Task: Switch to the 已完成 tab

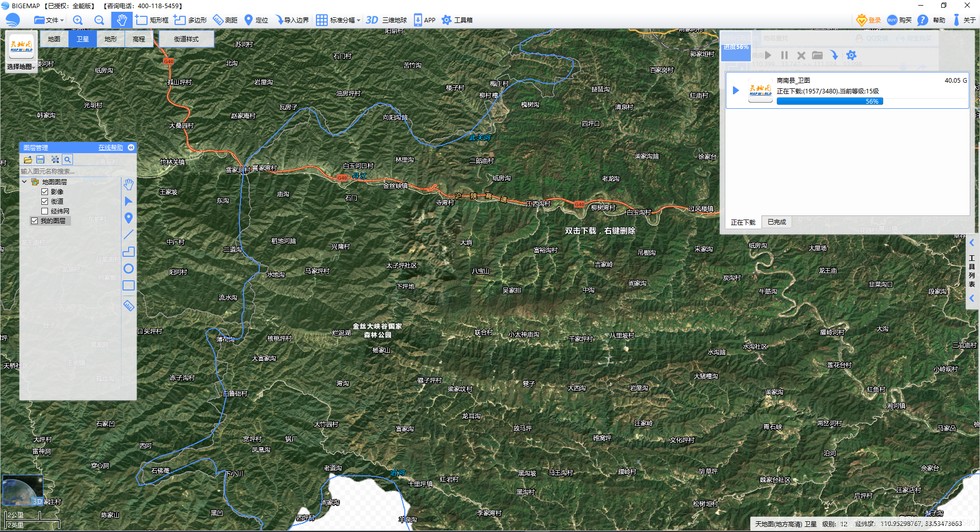Action: pyautogui.click(x=777, y=222)
